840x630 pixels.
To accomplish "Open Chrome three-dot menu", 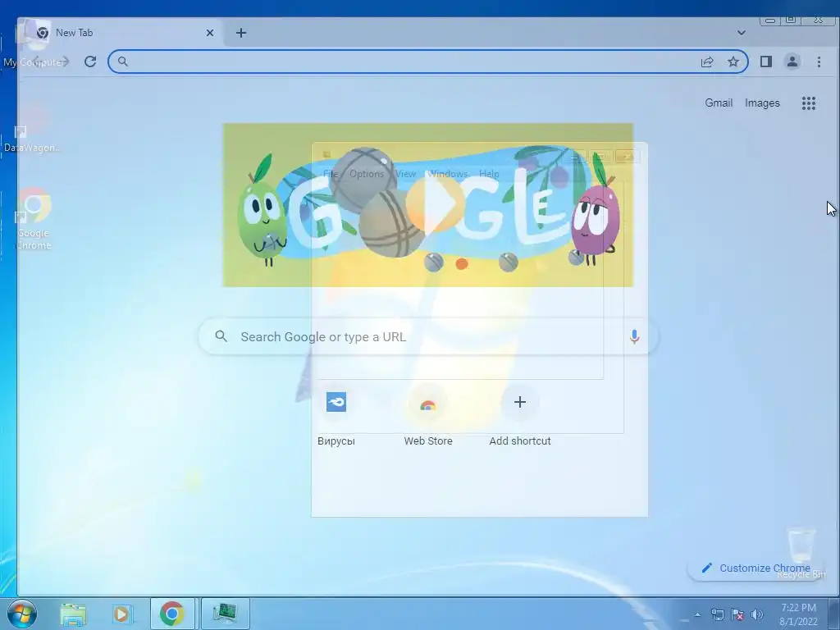I will pos(819,62).
